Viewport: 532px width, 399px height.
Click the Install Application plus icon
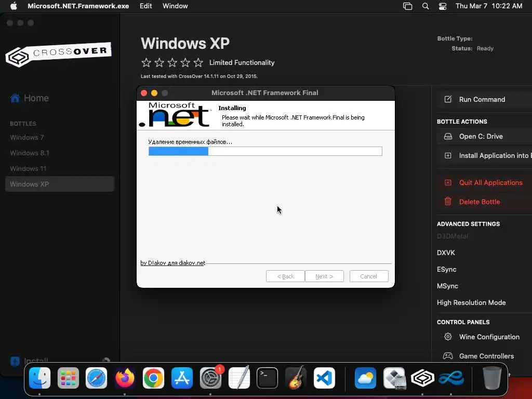[448, 155]
